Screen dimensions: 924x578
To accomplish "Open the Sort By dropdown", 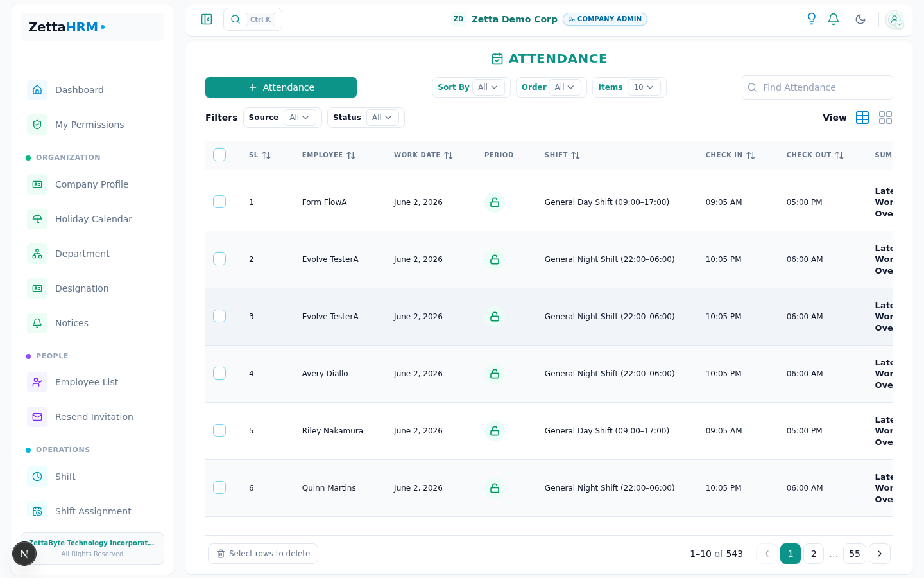I will (488, 87).
